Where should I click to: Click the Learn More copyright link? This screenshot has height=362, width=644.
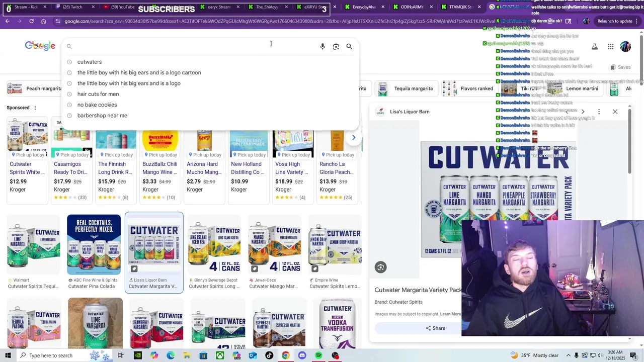tap(450, 314)
